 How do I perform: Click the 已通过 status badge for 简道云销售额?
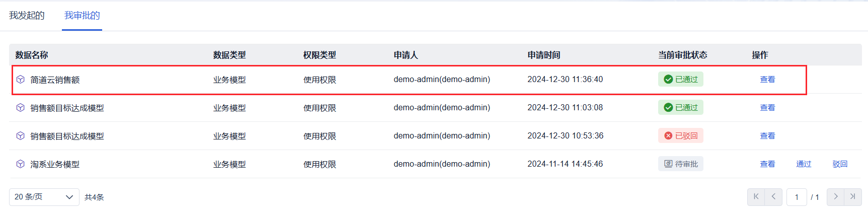pyautogui.click(x=681, y=80)
